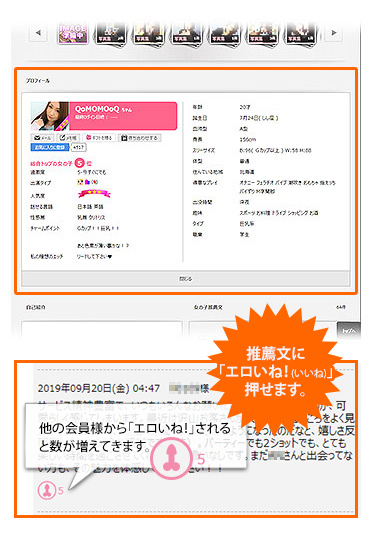Open the last photo thumbnail before the right arrow

point(300,34)
